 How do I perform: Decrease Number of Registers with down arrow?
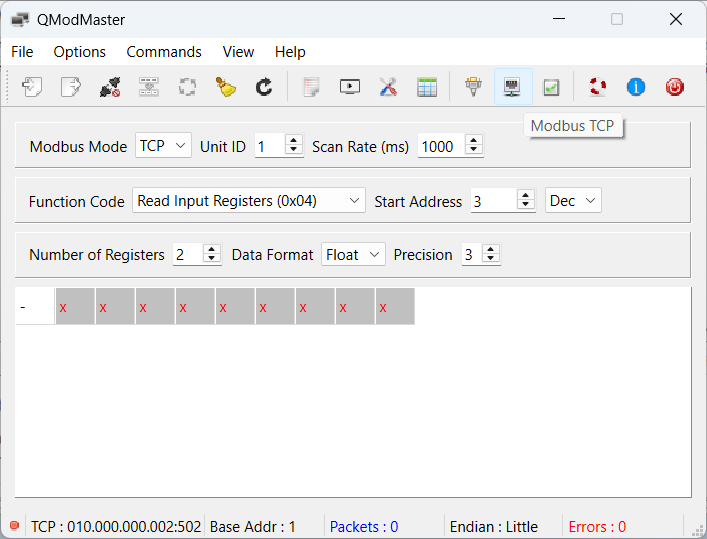click(x=211, y=258)
